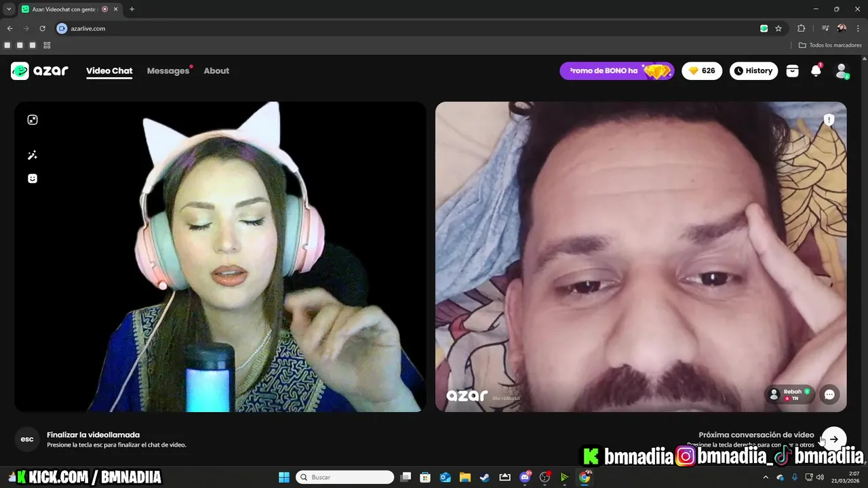Open the Azar profile avatar
Screen dimensions: 868x488
842,70
